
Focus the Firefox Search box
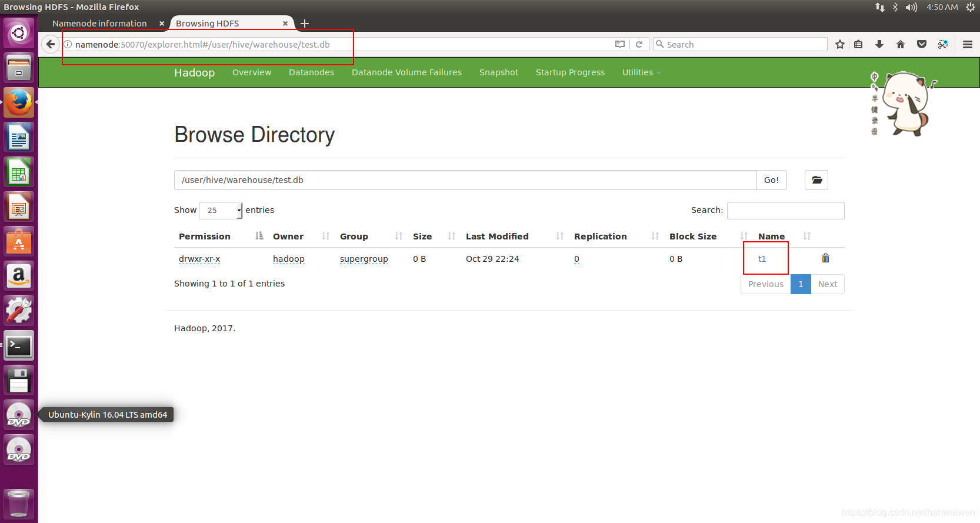point(740,44)
